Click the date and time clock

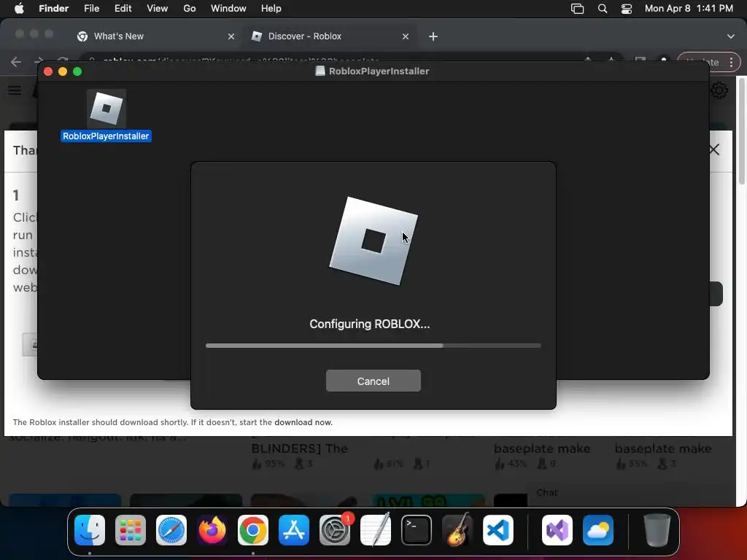(689, 9)
